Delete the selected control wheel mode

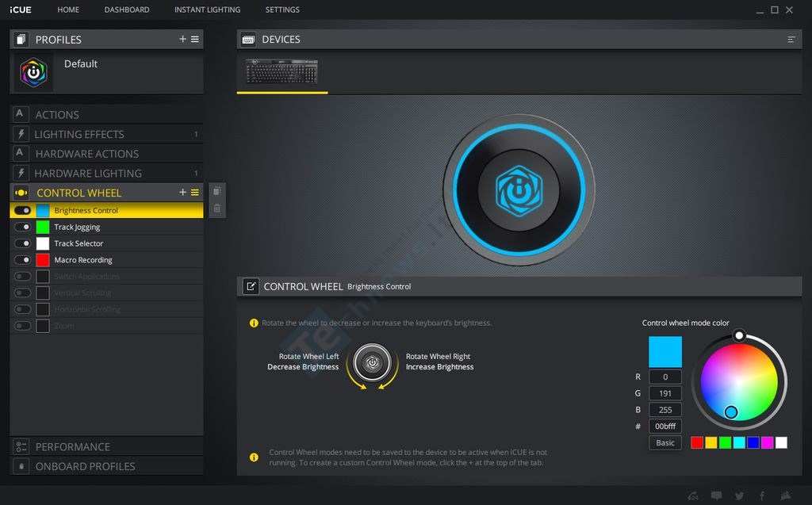tap(217, 209)
